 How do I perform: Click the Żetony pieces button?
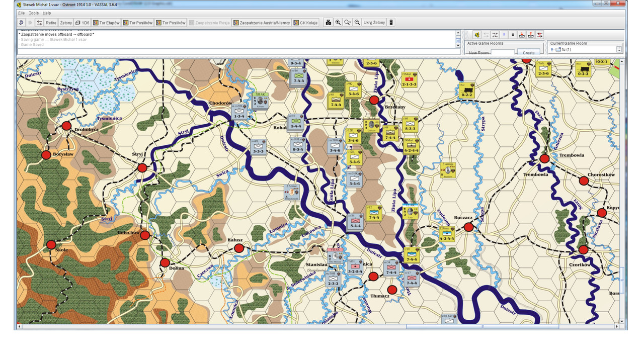point(66,23)
